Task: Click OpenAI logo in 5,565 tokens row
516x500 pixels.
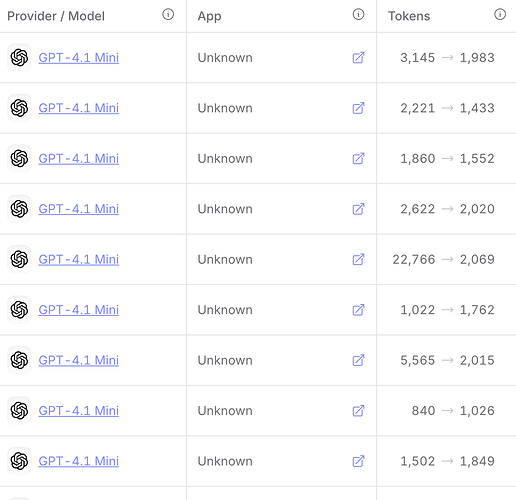Action: (19, 360)
